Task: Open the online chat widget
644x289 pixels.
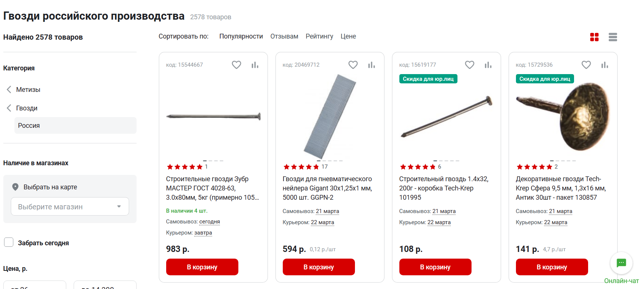Action: pos(621,263)
